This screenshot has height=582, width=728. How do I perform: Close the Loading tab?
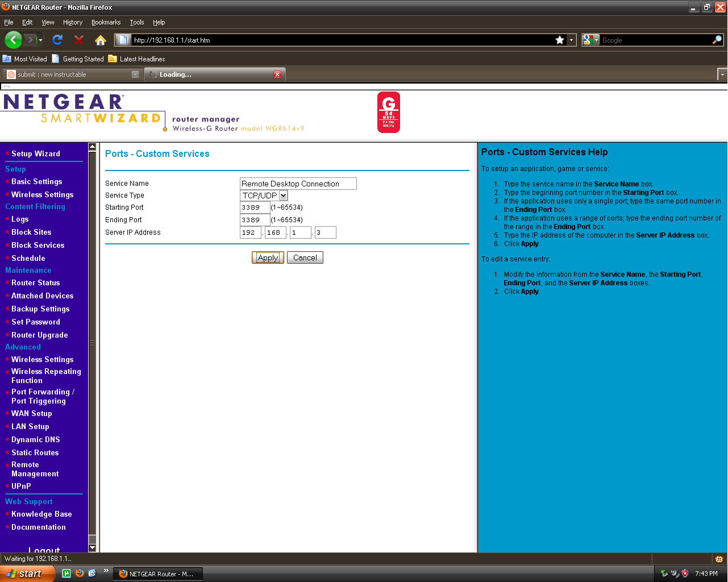[277, 74]
